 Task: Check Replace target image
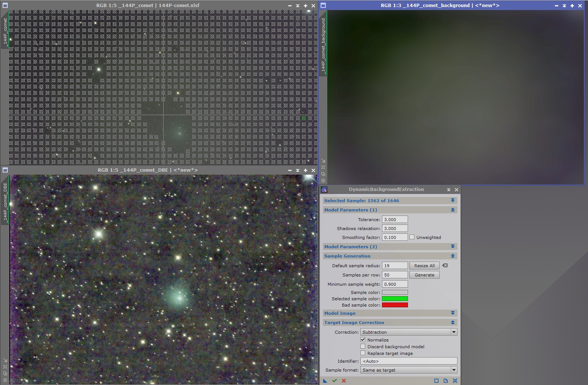coord(363,353)
